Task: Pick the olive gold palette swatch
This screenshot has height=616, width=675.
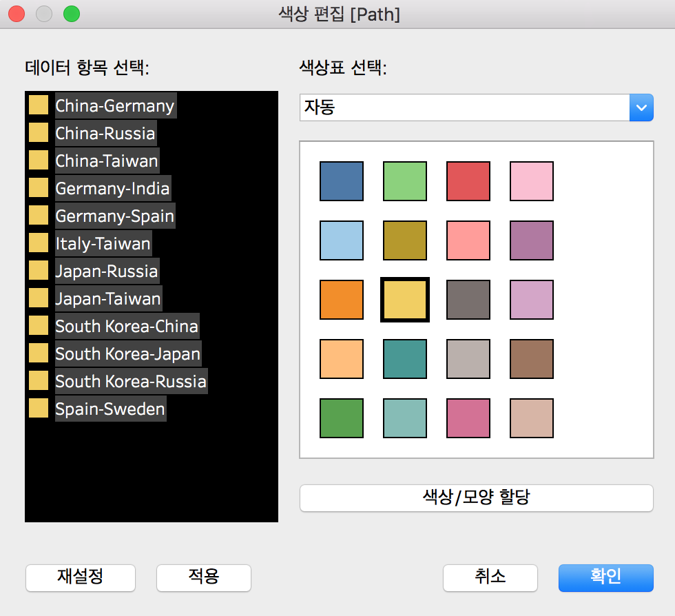Action: coord(405,240)
